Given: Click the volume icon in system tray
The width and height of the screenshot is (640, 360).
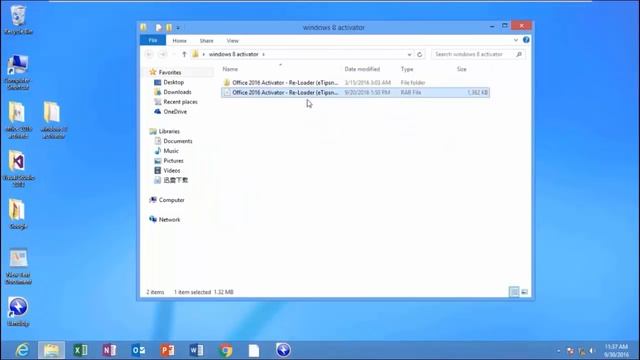Looking at the screenshot, I should pyautogui.click(x=591, y=351).
